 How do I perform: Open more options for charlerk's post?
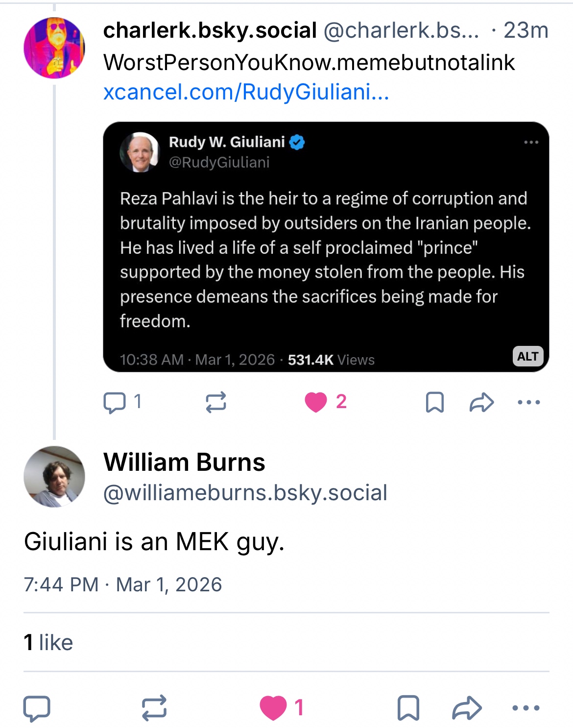pyautogui.click(x=528, y=402)
